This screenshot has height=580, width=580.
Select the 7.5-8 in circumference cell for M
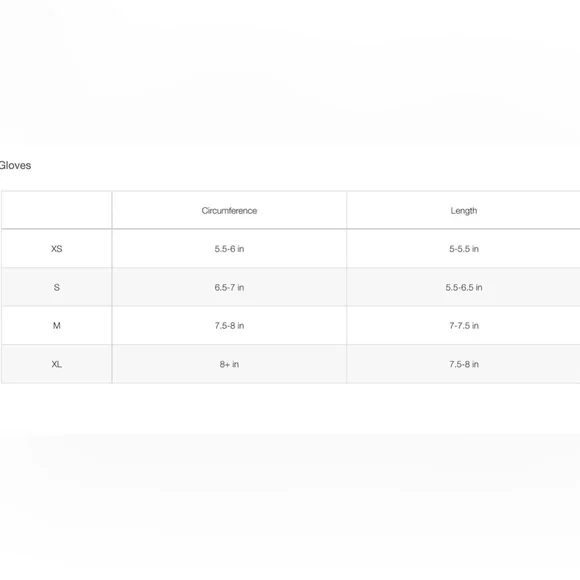[x=229, y=326]
